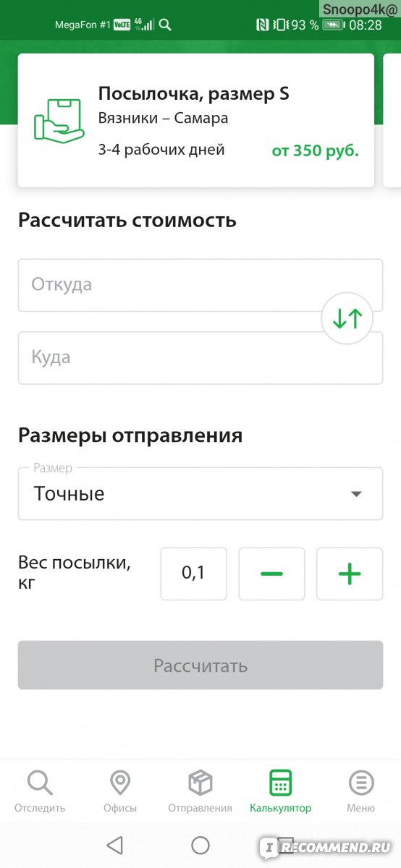Tap the от 350 руб. price link
Screen dimensions: 401x868
(x=315, y=151)
